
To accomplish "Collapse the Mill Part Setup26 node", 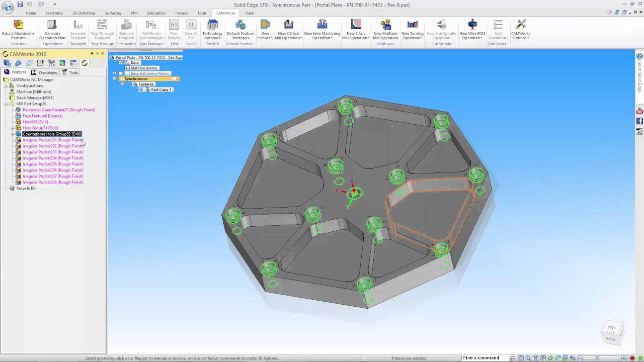I will (6, 104).
